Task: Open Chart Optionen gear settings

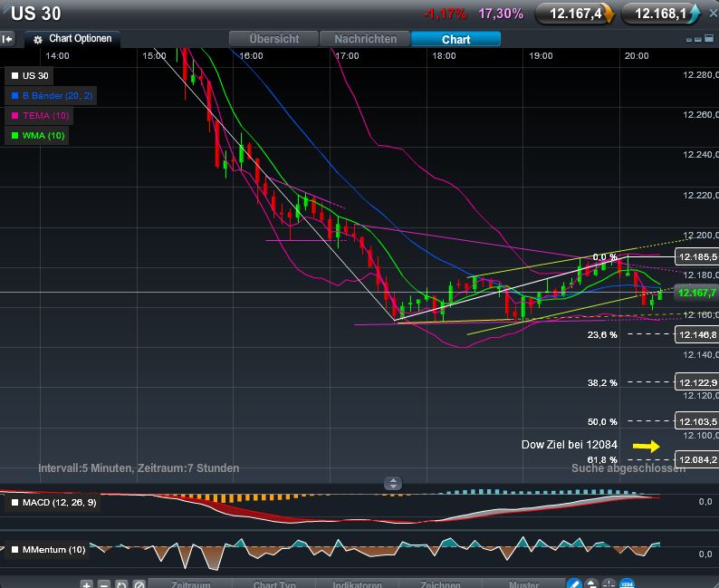Action: [38, 40]
